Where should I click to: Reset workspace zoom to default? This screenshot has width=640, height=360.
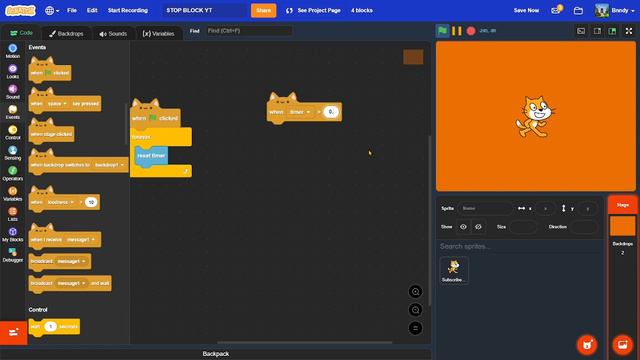click(x=416, y=328)
